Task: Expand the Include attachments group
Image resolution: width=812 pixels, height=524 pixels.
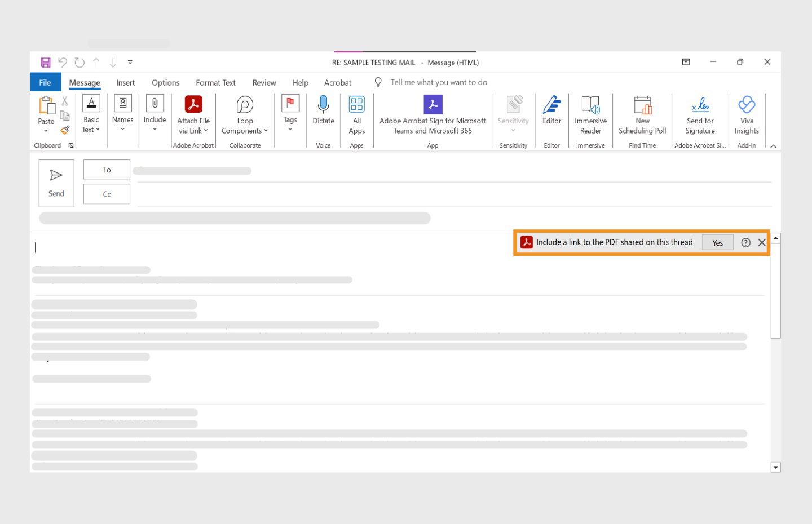Action: pyautogui.click(x=155, y=114)
